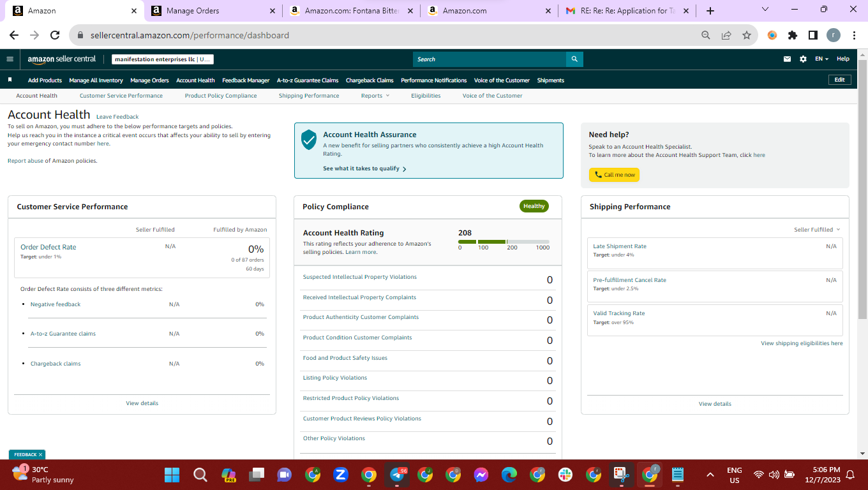Viewport: 868px width, 490px height.
Task: Open a new browser tab
Action: [710, 11]
